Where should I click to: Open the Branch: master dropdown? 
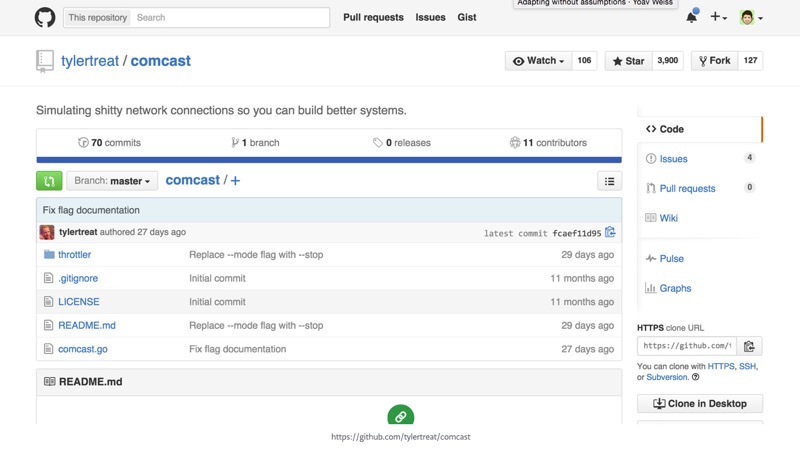[x=112, y=181]
